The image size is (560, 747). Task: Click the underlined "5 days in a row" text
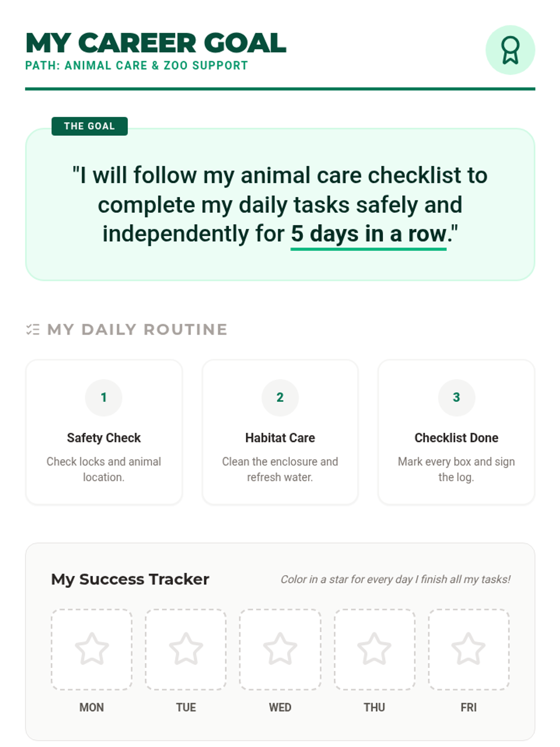point(368,234)
